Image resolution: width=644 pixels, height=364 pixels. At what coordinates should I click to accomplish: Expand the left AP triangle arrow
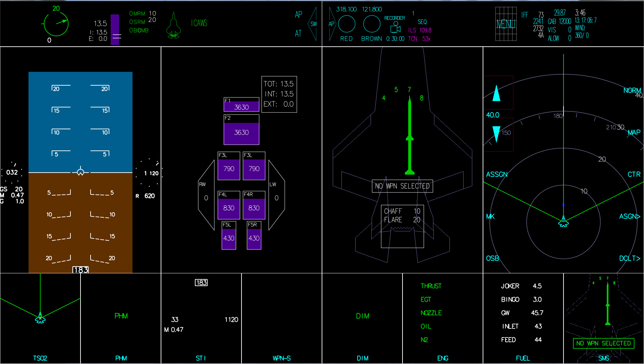[331, 24]
